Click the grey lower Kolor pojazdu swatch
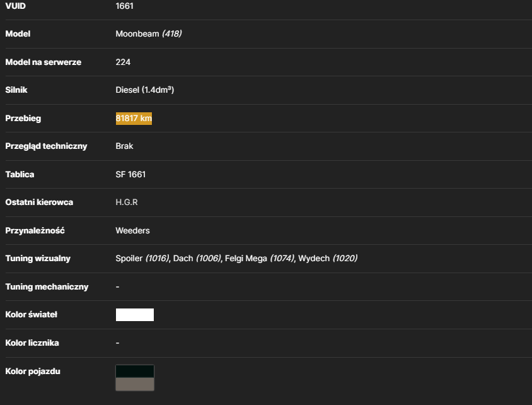The image size is (532, 405). tap(135, 384)
